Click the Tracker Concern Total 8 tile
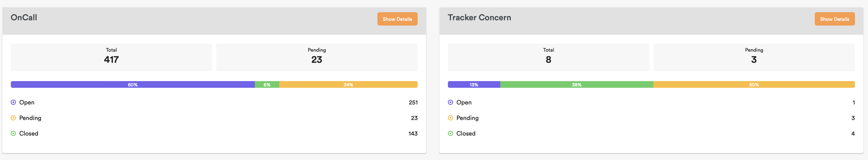This screenshot has width=868, height=160. point(548,57)
